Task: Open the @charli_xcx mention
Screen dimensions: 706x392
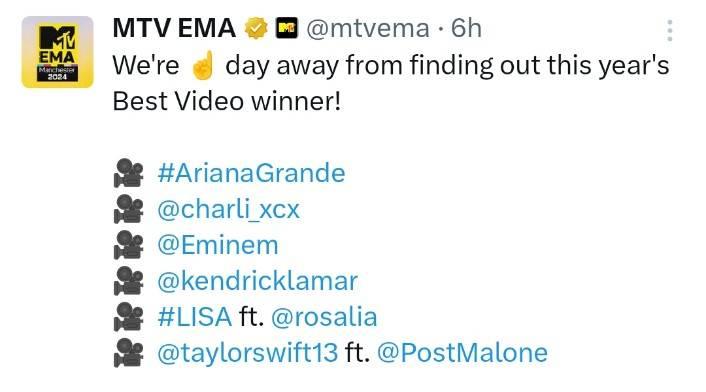Action: pos(228,209)
